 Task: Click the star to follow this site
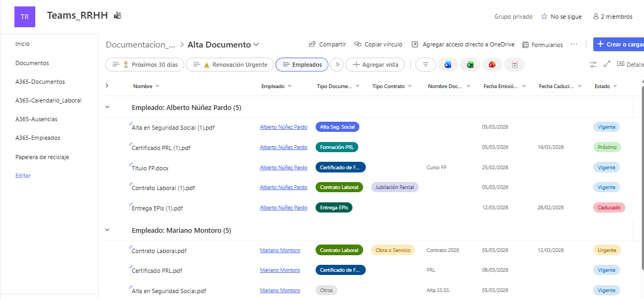tap(544, 17)
